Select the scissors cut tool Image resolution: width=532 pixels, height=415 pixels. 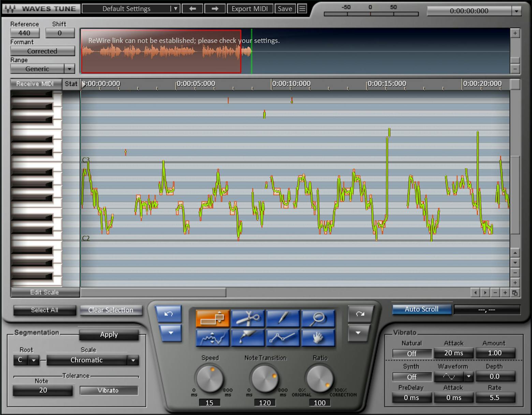248,318
